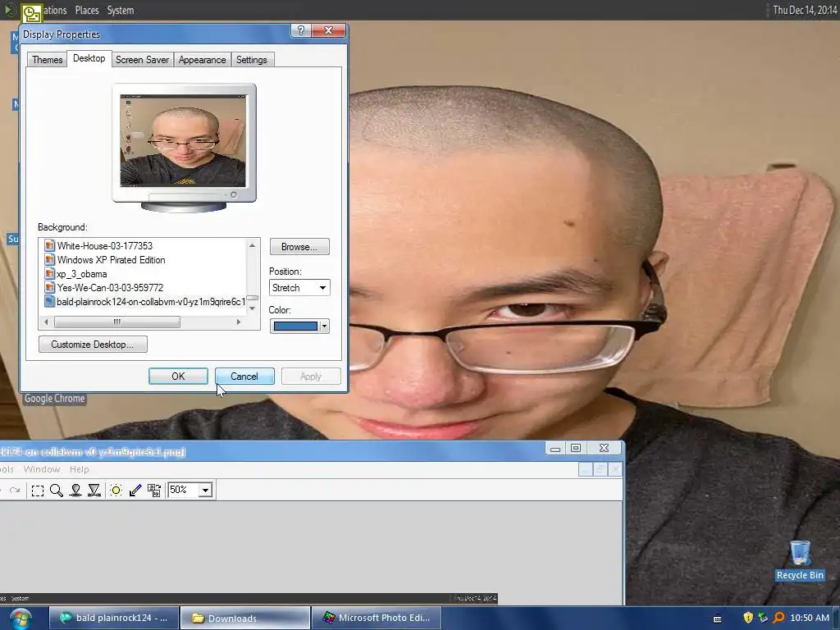The height and width of the screenshot is (630, 840).
Task: Switch to the Themes tab
Action: [x=47, y=60]
